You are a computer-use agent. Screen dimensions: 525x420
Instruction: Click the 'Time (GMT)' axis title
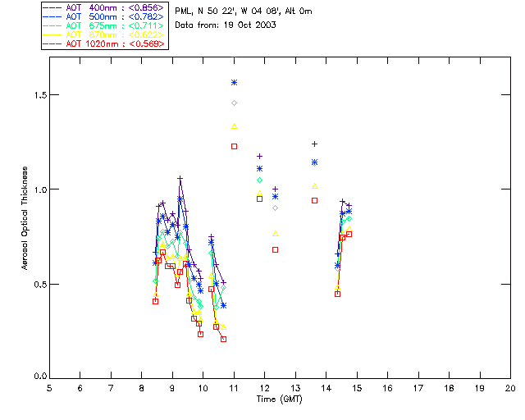280,399
